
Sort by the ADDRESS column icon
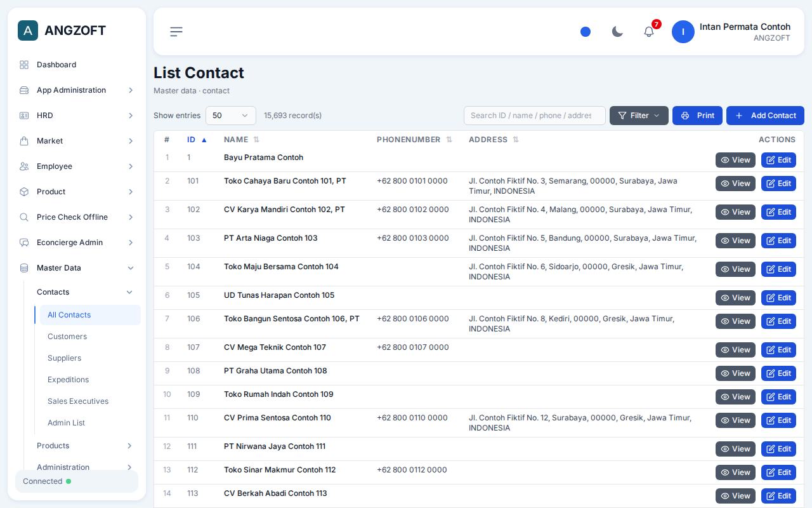point(516,140)
